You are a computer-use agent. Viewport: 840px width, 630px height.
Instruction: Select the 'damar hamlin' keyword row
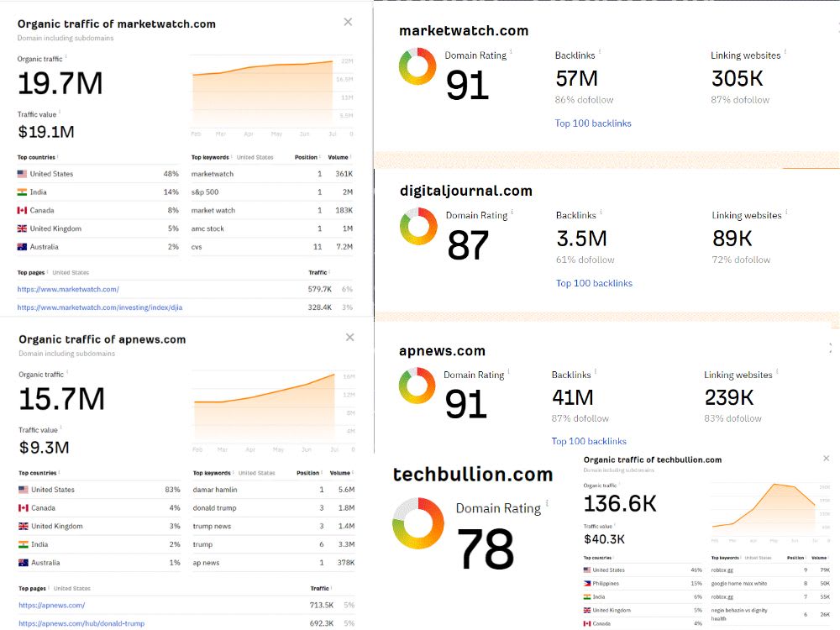coord(274,490)
